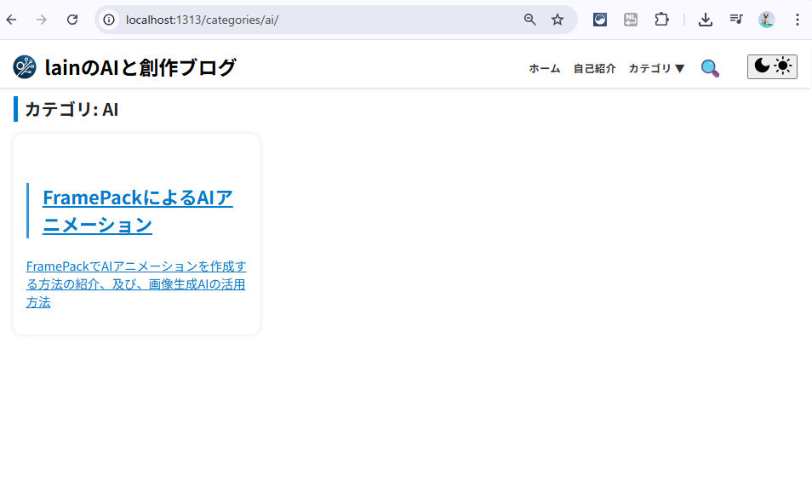View site information icon
812x504 pixels.
[109, 20]
